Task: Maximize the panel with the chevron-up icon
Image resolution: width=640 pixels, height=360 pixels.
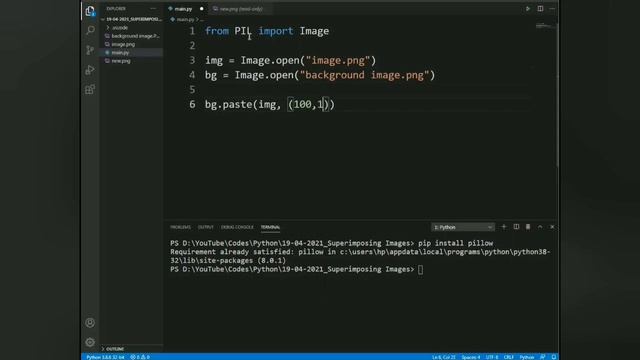Action: [x=540, y=227]
